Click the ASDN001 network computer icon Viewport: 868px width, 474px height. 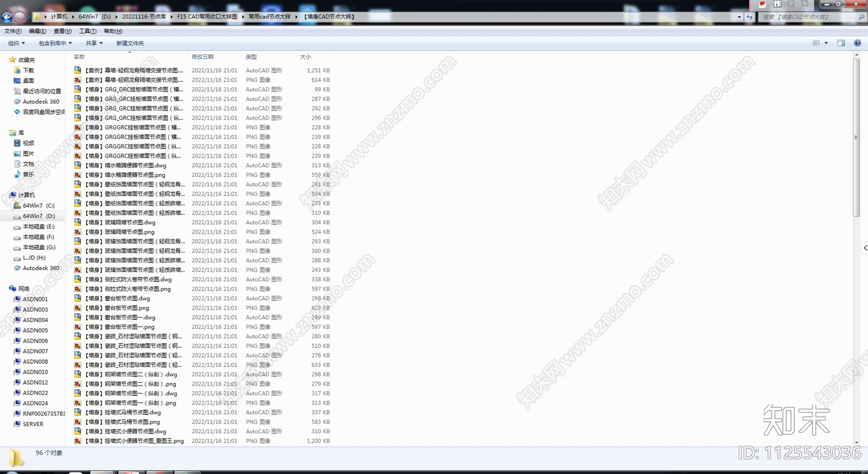pyautogui.click(x=17, y=299)
